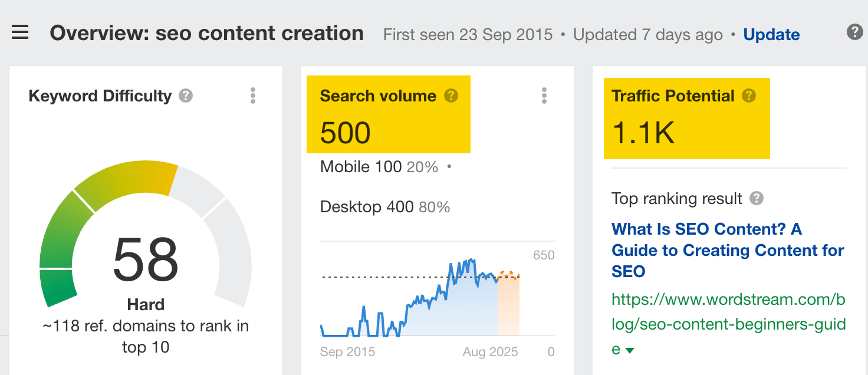The image size is (868, 375).
Task: Click the Search volume help icon
Action: coord(451,96)
